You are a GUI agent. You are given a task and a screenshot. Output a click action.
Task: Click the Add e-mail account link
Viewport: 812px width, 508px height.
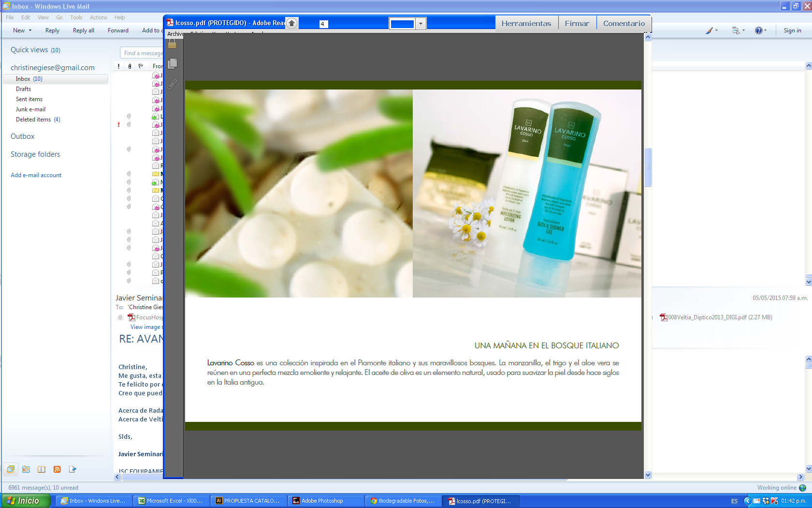click(x=36, y=175)
